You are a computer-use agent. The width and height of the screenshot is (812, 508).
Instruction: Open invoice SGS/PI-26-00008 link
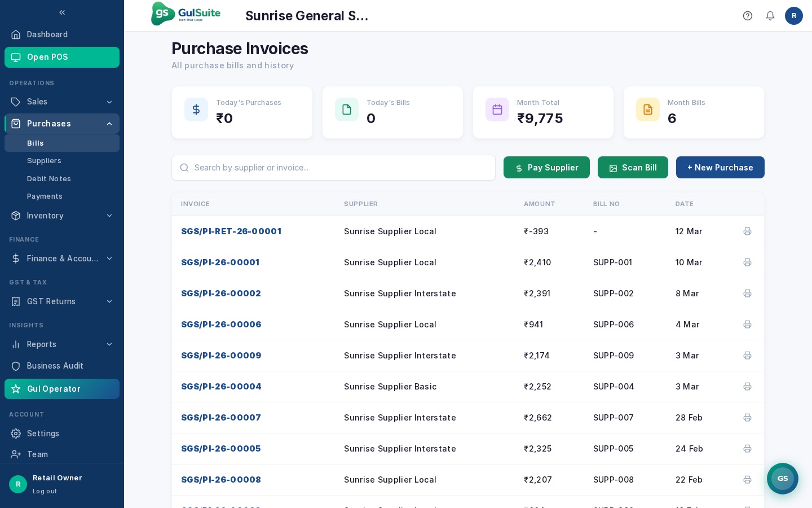point(221,480)
